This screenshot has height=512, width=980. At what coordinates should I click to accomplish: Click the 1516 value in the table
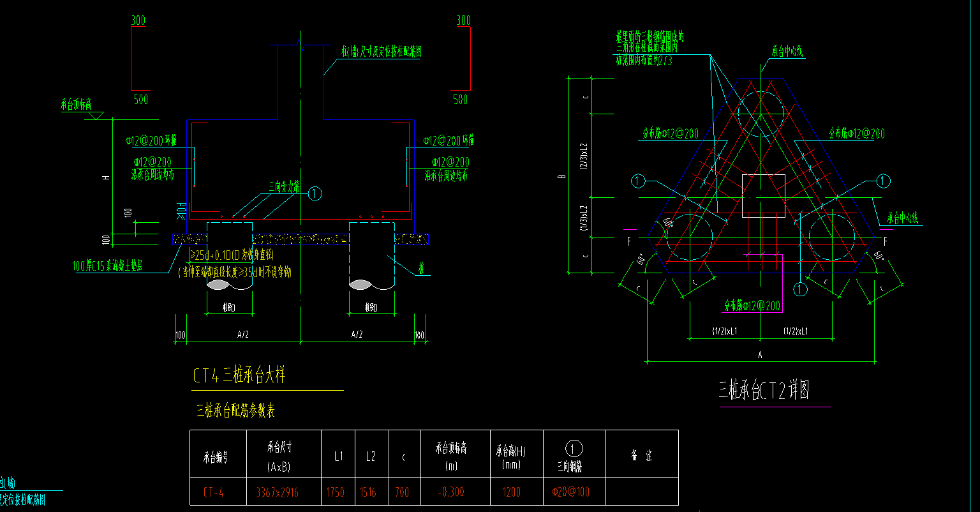click(x=368, y=492)
